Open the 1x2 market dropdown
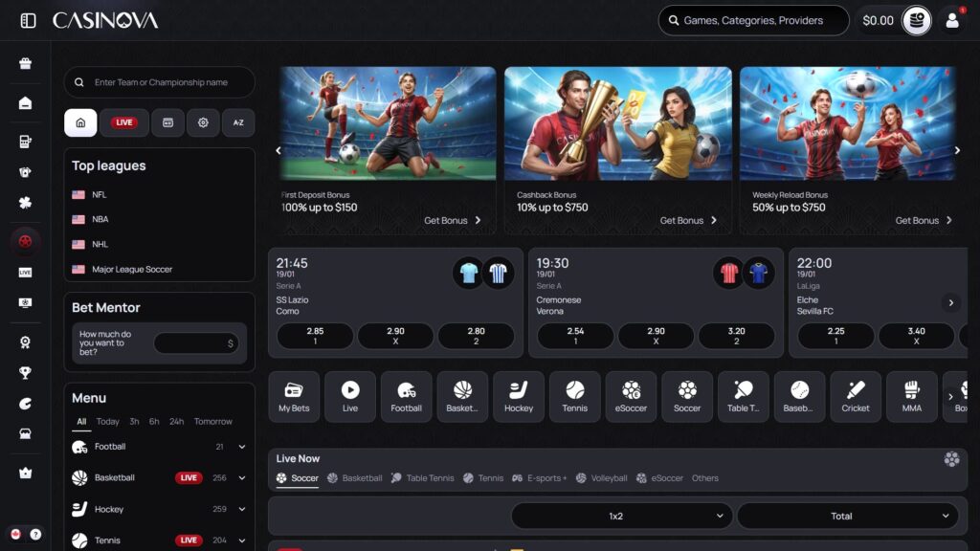980x551 pixels. click(620, 515)
